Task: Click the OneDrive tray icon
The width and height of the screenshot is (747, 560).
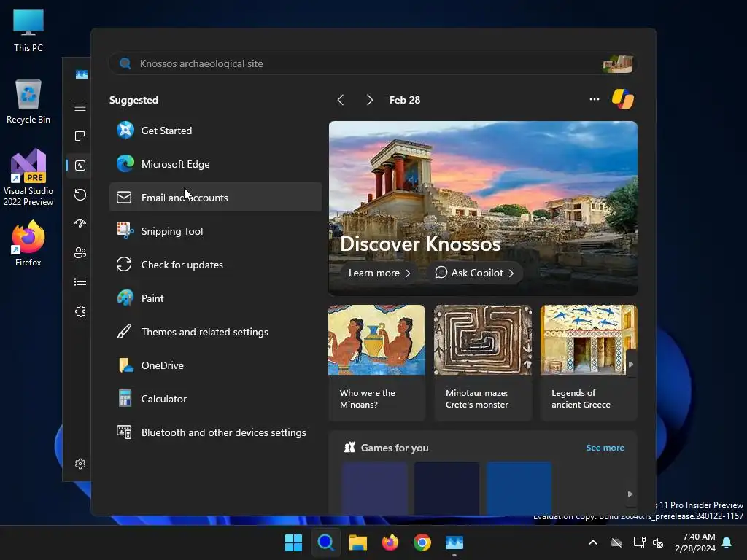Action: [616, 542]
